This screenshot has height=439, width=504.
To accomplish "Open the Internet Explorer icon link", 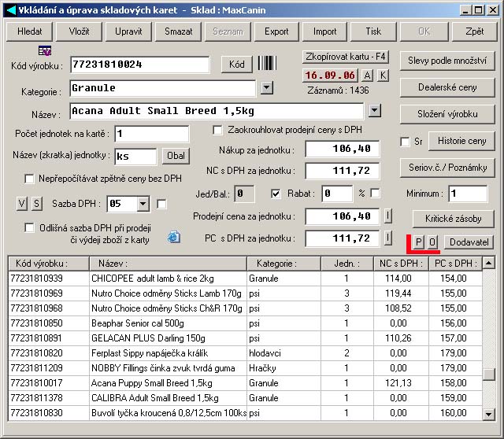I will [174, 237].
